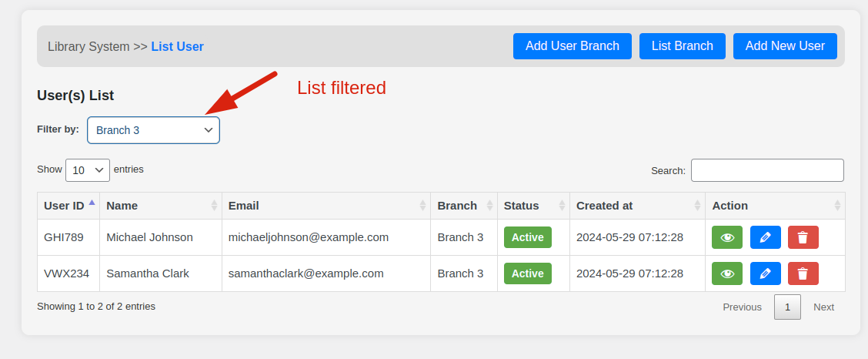Delete Samantha Clark using trash icon
Viewport: 868px width, 359px height.
(x=803, y=273)
